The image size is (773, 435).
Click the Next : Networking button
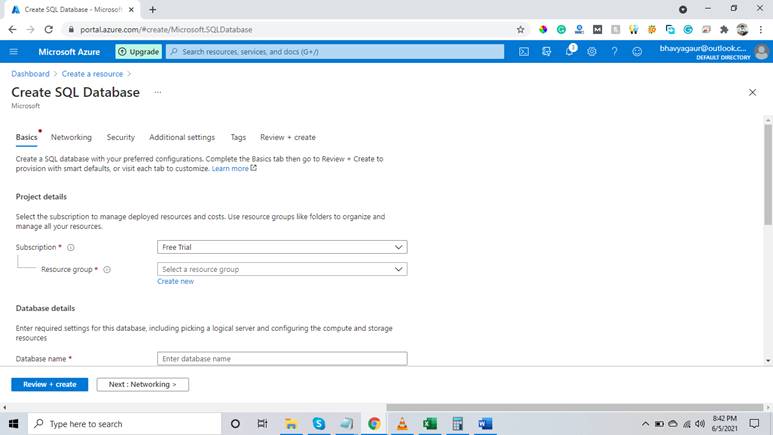tap(142, 384)
